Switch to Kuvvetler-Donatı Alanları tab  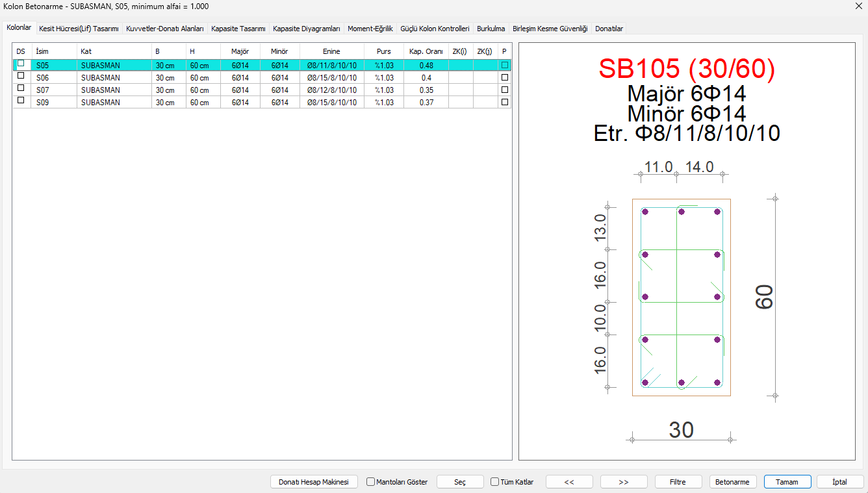tap(165, 29)
